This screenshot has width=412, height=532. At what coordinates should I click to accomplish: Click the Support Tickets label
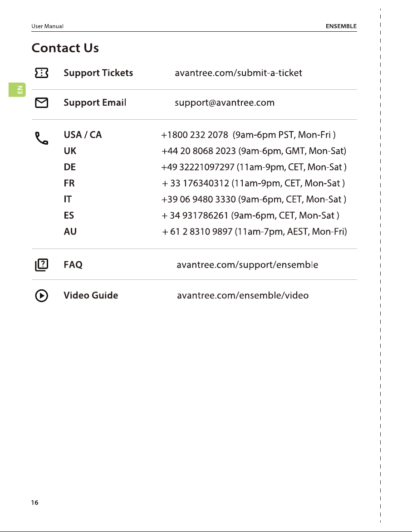tap(98, 73)
